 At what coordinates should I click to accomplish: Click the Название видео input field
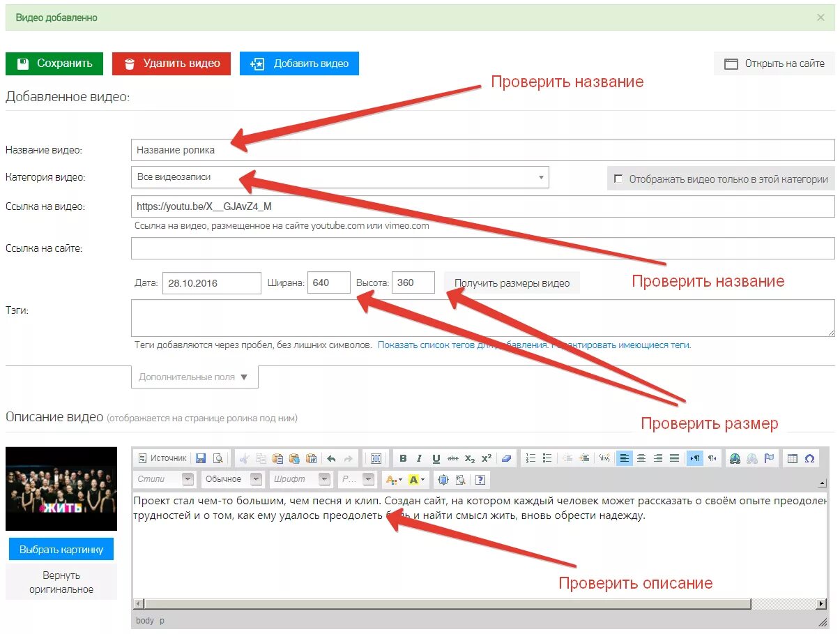pyautogui.click(x=482, y=150)
